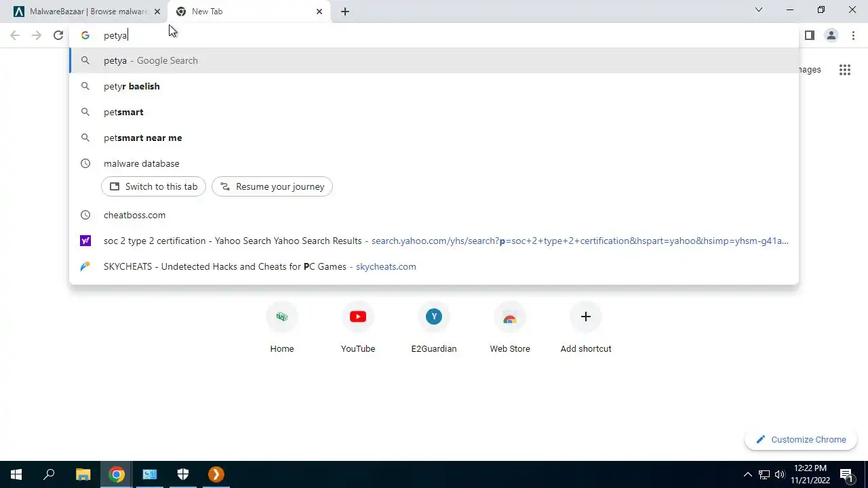
Task: Open the soc 2 type 2 Yahoo result
Action: click(x=434, y=241)
